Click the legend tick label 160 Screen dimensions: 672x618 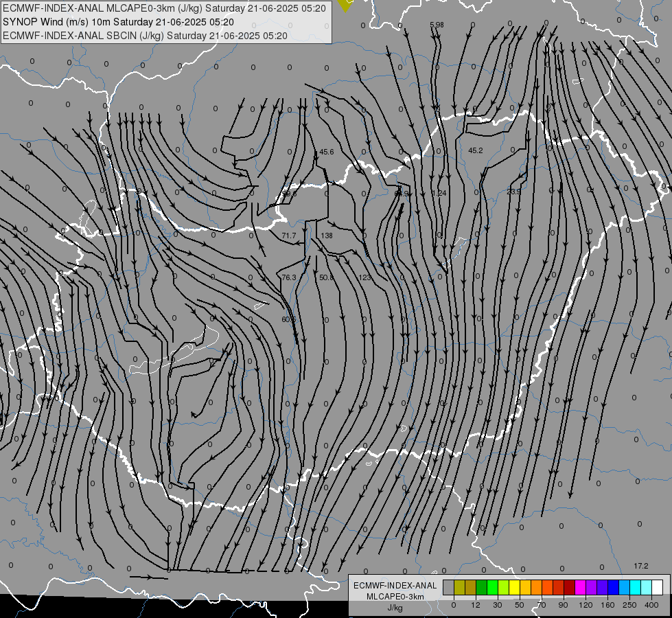pos(607,605)
